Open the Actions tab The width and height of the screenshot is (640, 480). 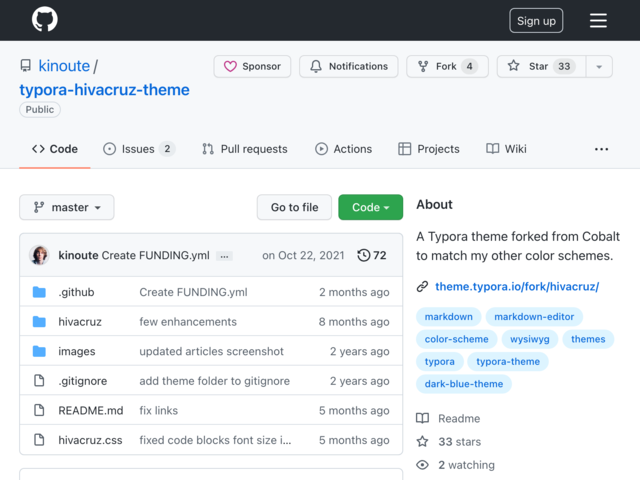click(x=343, y=149)
